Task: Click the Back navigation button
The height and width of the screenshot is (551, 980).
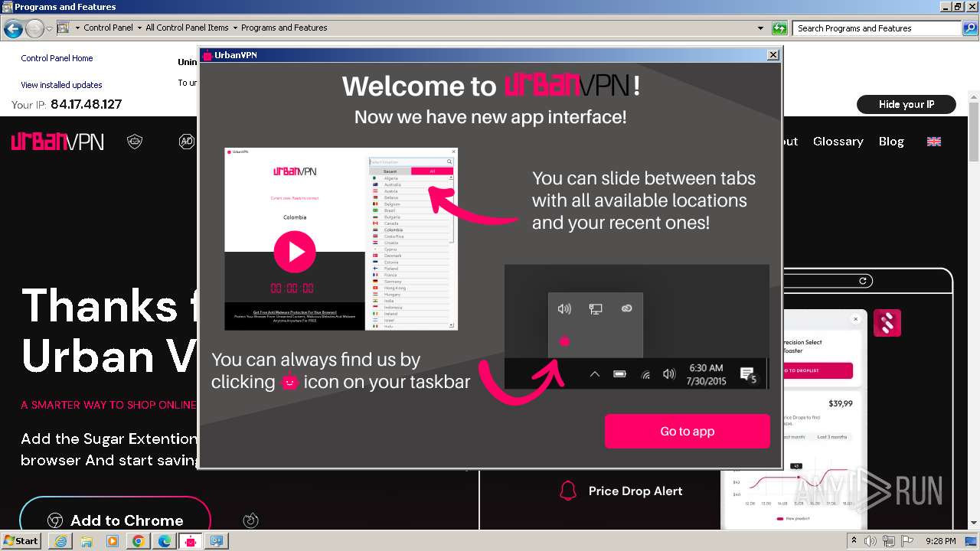Action: 13,29
